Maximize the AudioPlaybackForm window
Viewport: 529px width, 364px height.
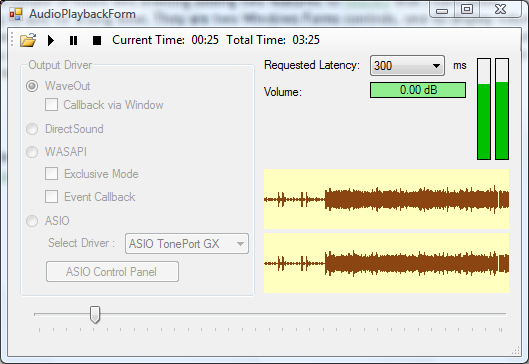467,9
